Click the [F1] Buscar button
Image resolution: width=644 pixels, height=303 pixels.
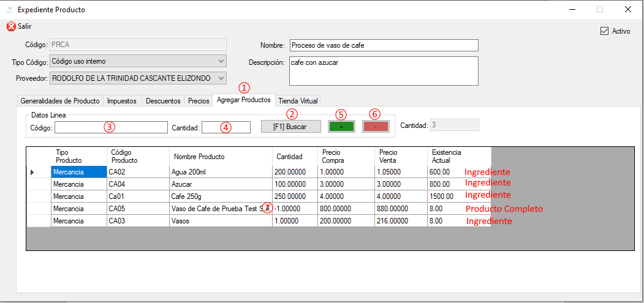click(x=291, y=127)
